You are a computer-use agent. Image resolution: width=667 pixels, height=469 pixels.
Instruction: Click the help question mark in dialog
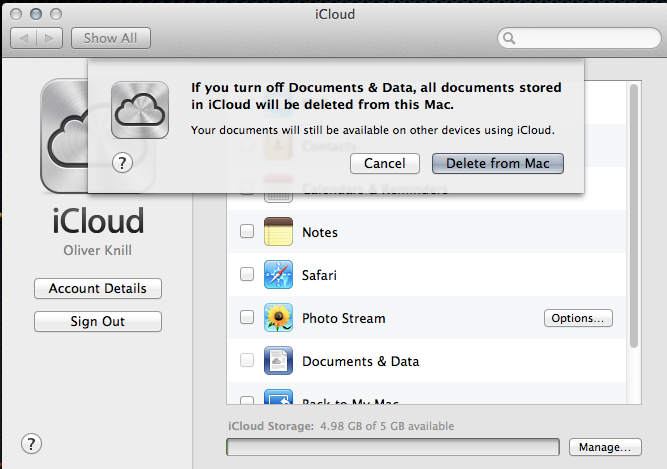point(123,163)
